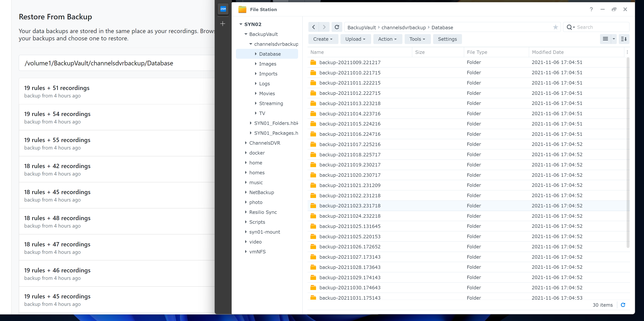The height and width of the screenshot is (321, 644).
Task: Expand the ChannelsDVR tree folder
Action: [x=246, y=143]
